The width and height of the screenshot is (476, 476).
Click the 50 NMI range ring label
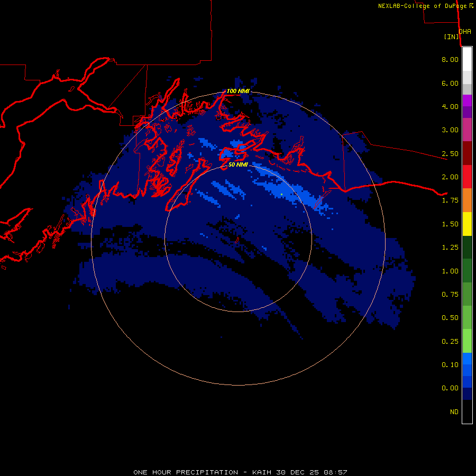[238, 164]
